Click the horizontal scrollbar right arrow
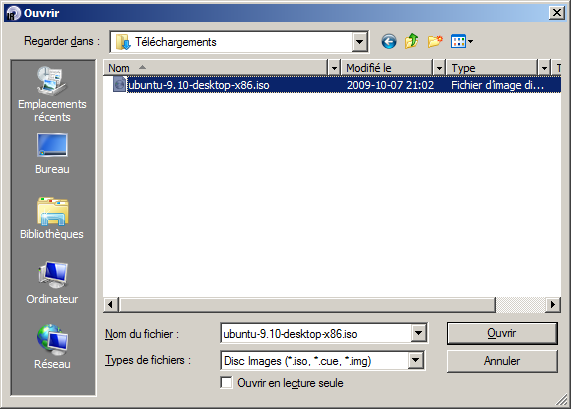The height and width of the screenshot is (409, 571). (553, 304)
